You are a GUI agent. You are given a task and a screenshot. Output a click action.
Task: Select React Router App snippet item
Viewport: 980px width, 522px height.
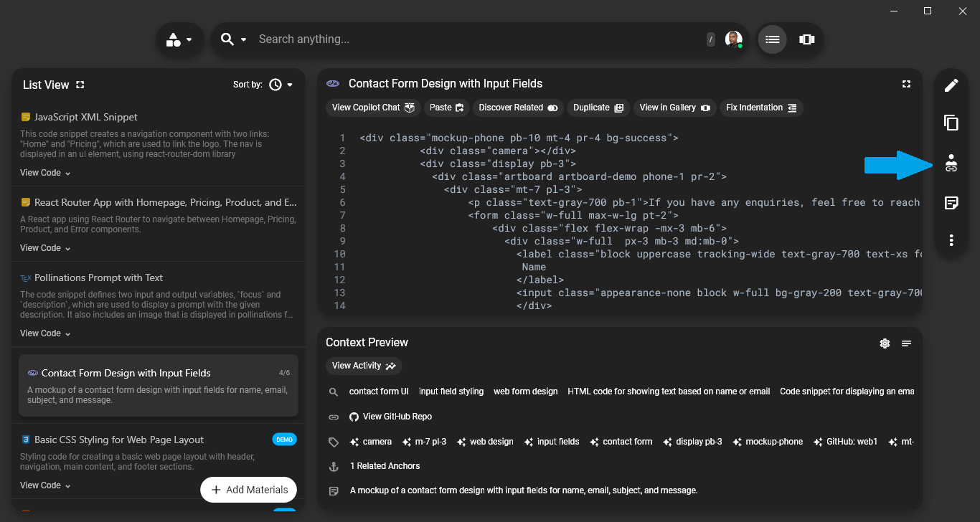165,202
